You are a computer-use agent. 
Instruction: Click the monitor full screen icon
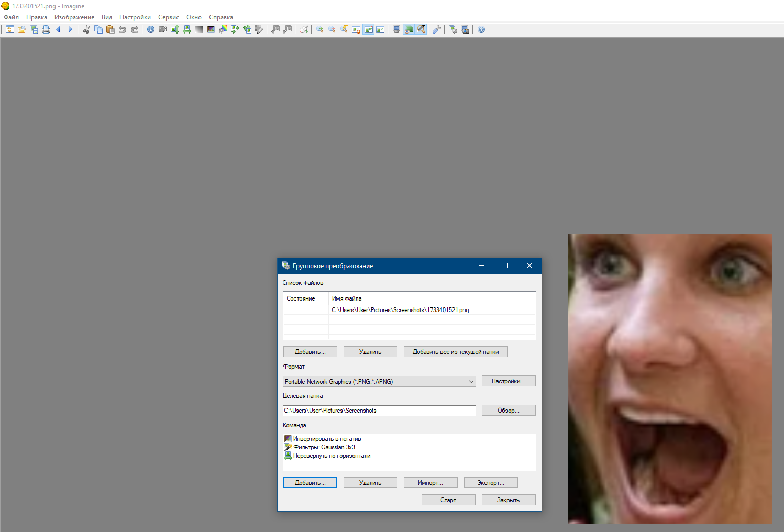pos(396,29)
